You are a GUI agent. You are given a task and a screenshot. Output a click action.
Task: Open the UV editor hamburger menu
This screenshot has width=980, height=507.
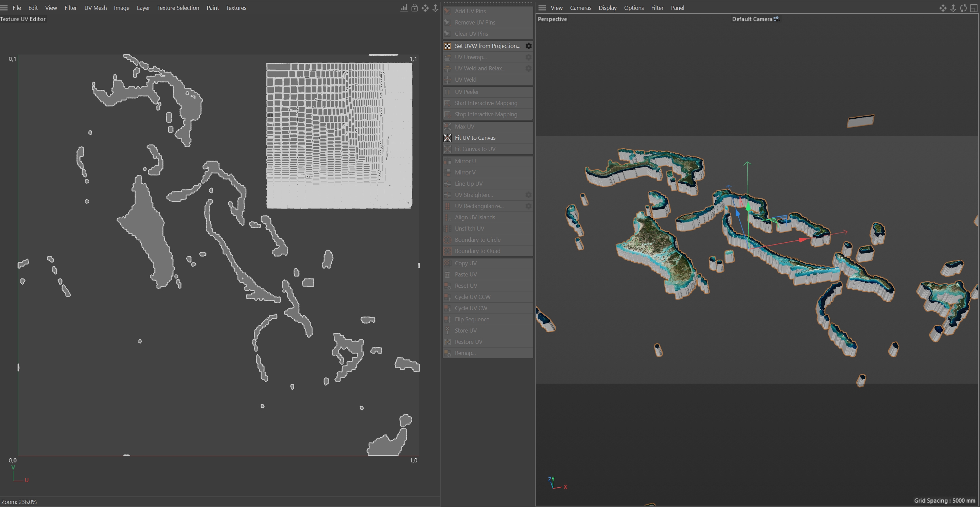pyautogui.click(x=4, y=8)
